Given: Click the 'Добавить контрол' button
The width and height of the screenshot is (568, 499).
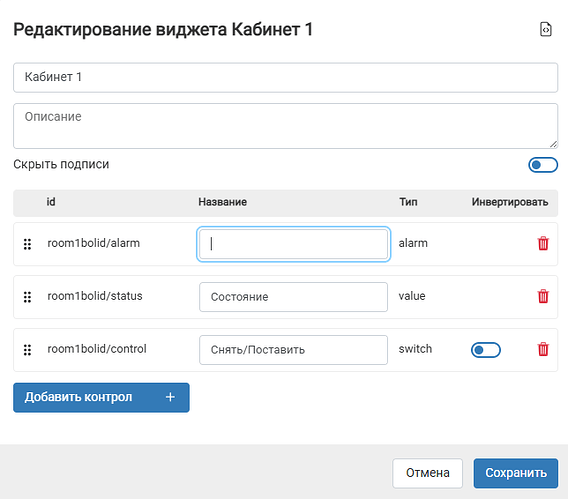Looking at the screenshot, I should click(x=101, y=397).
